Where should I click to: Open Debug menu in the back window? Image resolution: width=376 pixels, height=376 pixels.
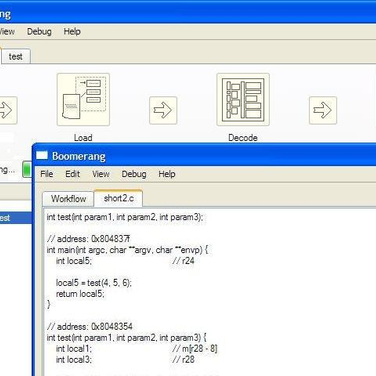[x=39, y=32]
